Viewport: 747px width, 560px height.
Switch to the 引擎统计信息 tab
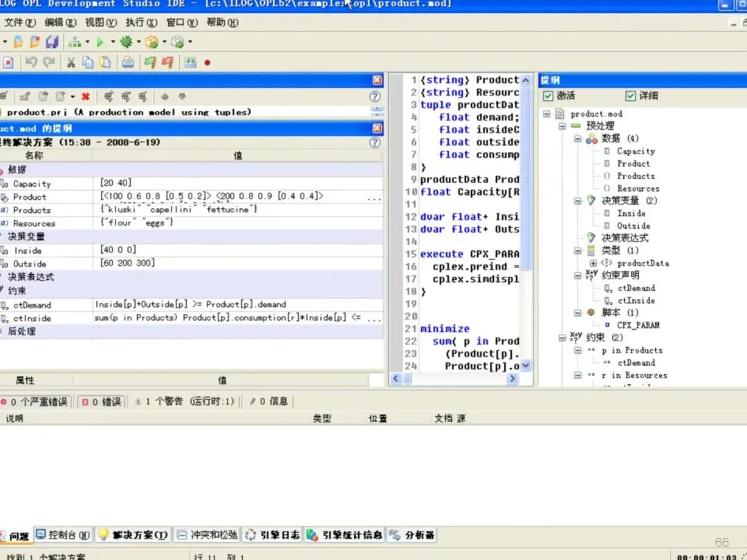344,534
